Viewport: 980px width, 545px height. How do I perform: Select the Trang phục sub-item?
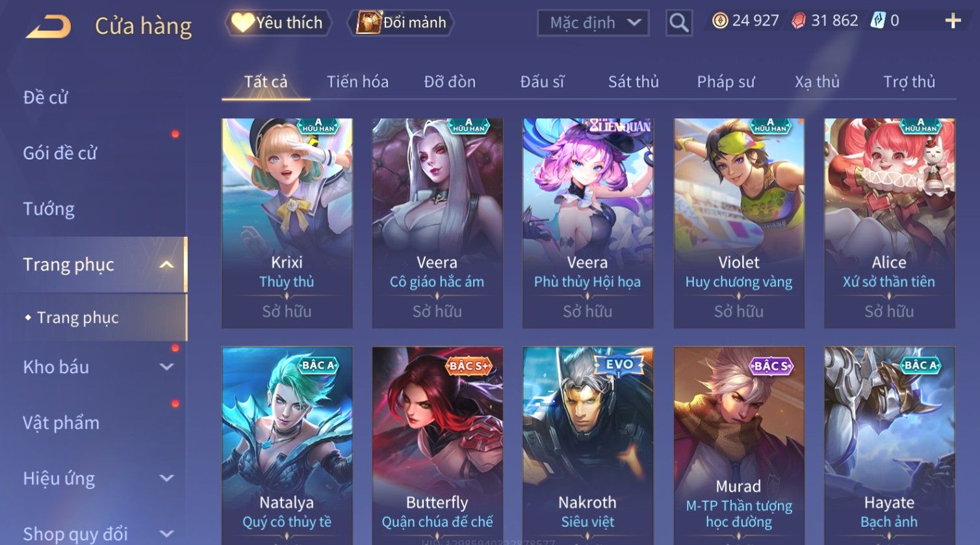78,317
